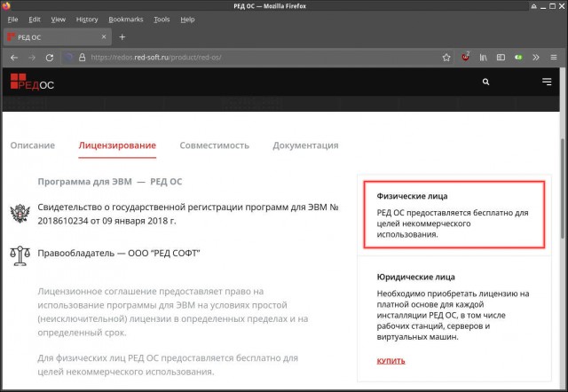This screenshot has width=568, height=392.
Task: Open a new browser tab
Action: [122, 37]
